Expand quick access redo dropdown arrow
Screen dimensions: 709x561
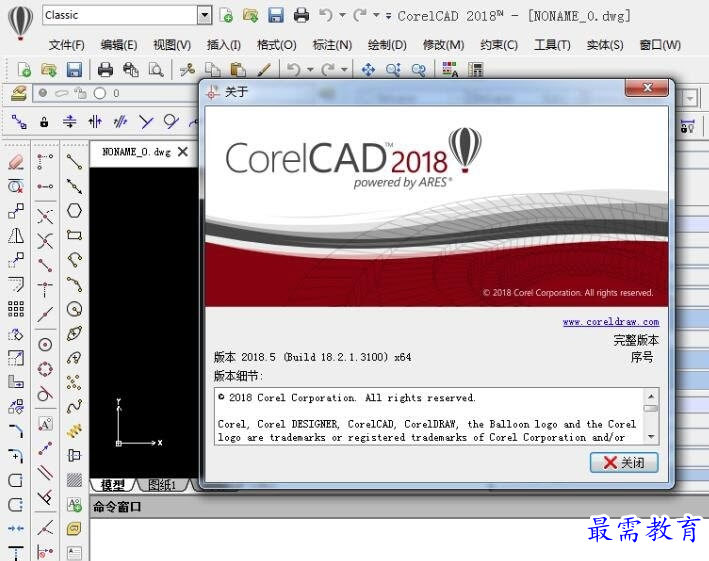click(376, 15)
